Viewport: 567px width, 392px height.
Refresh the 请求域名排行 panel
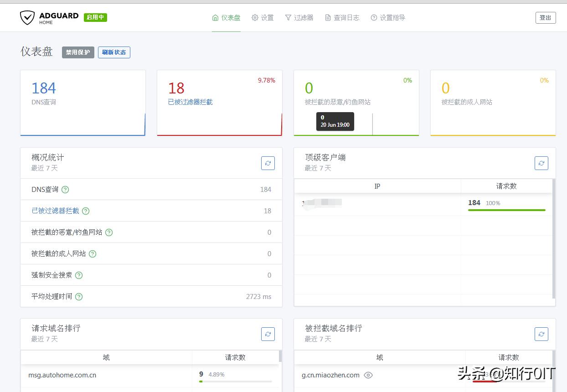click(268, 334)
